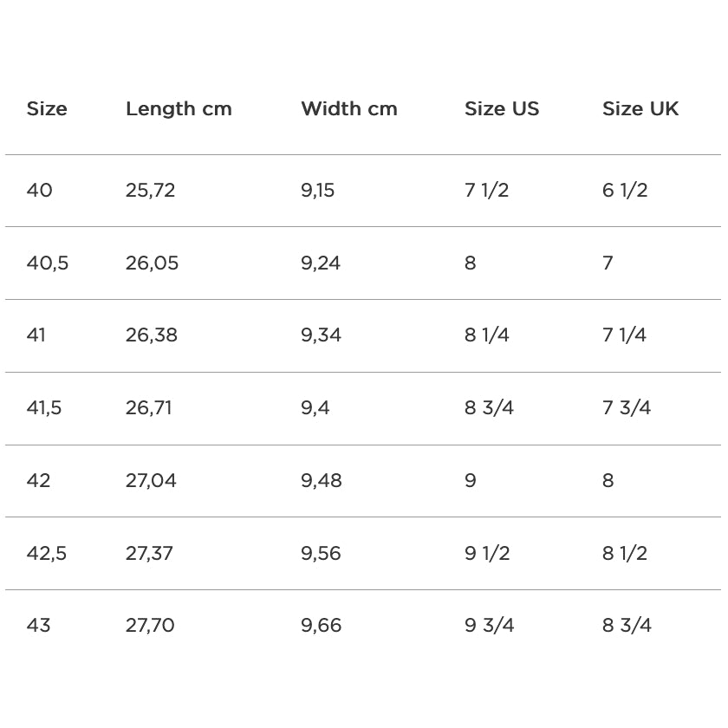Click width value 9,24

point(321,263)
